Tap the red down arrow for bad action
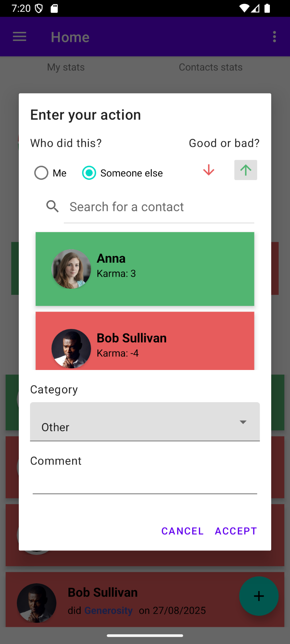The image size is (290, 644). tap(209, 170)
